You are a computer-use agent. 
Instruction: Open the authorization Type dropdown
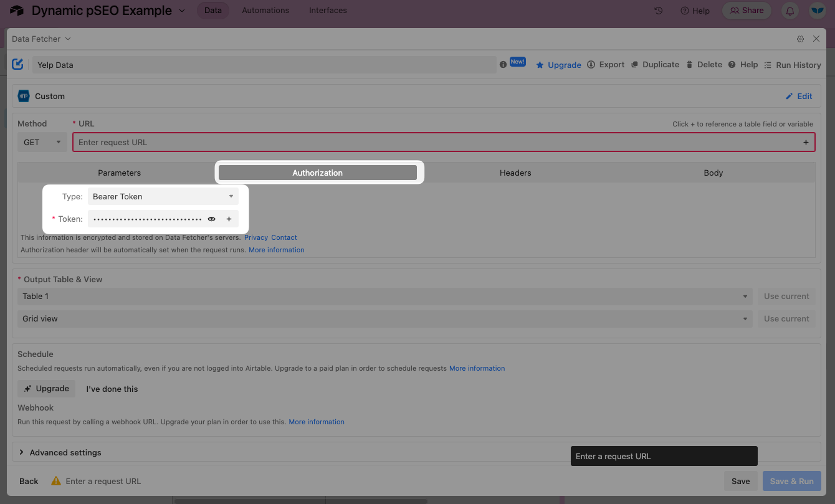click(x=163, y=196)
